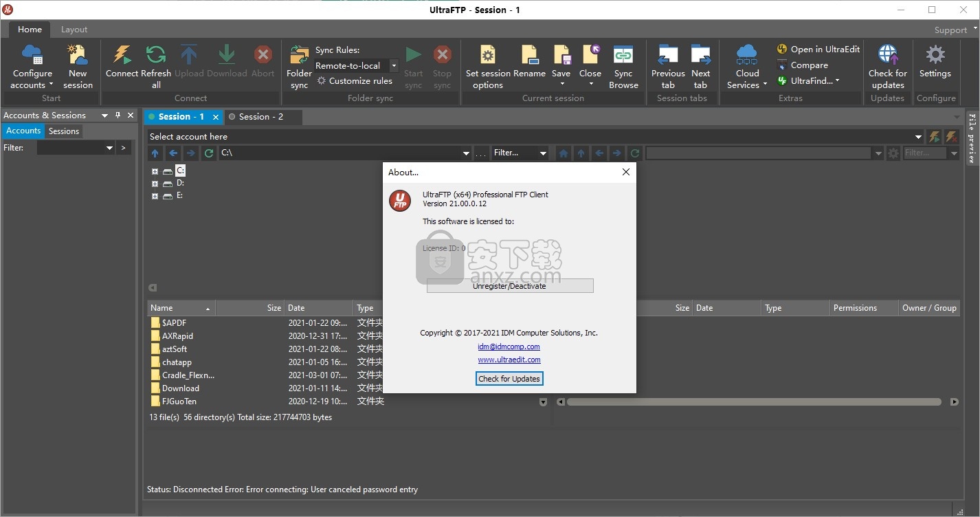Select the chatapp folder

point(177,362)
